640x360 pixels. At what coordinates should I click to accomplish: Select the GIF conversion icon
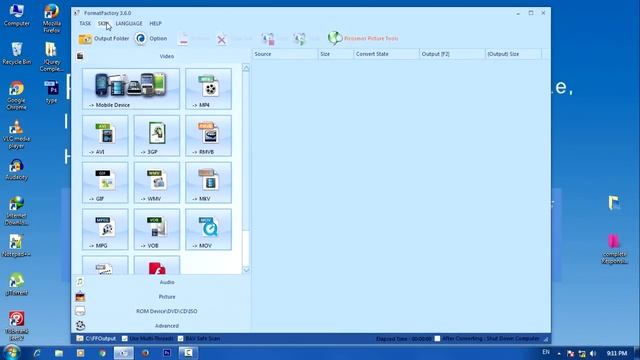point(105,182)
